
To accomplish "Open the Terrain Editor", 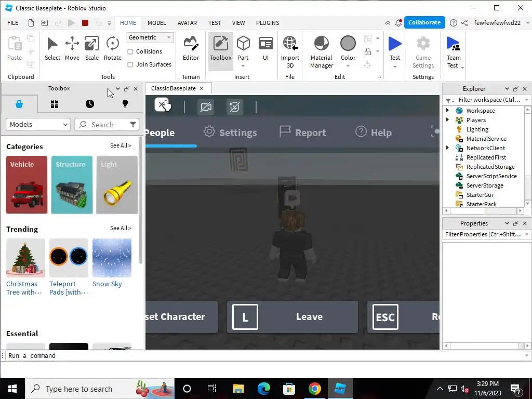I will click(x=191, y=48).
